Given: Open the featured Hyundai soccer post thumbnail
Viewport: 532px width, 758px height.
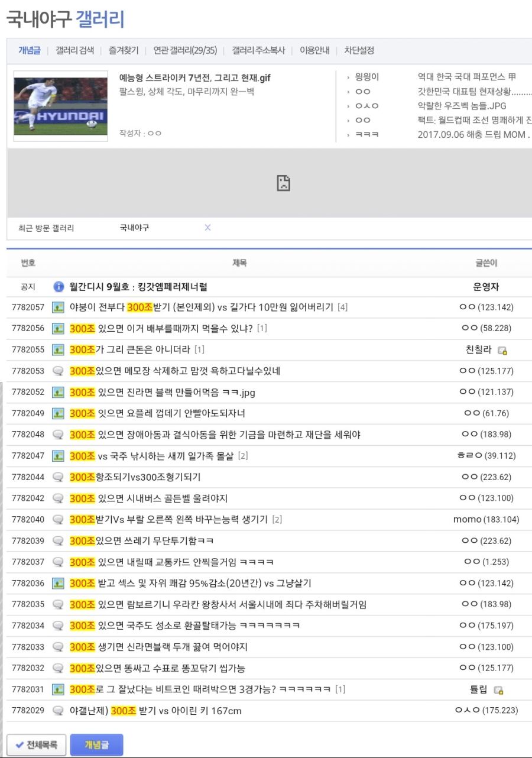Looking at the screenshot, I should (60, 108).
